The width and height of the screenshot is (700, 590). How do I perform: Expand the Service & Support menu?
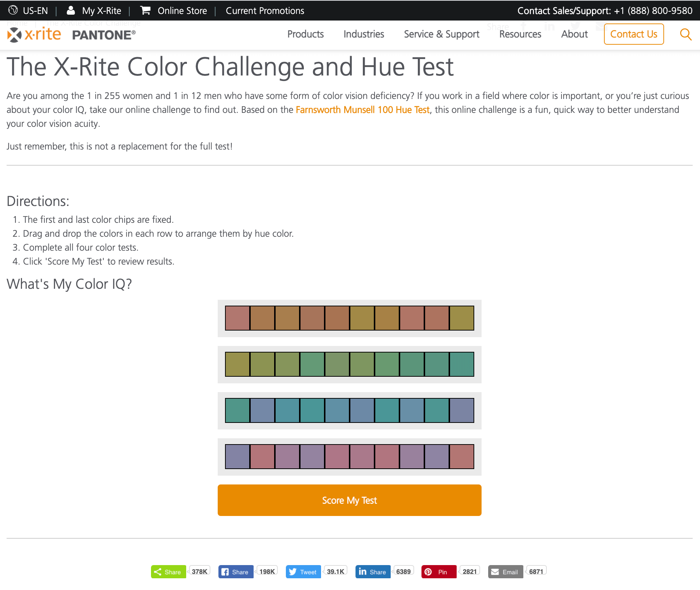[442, 34]
